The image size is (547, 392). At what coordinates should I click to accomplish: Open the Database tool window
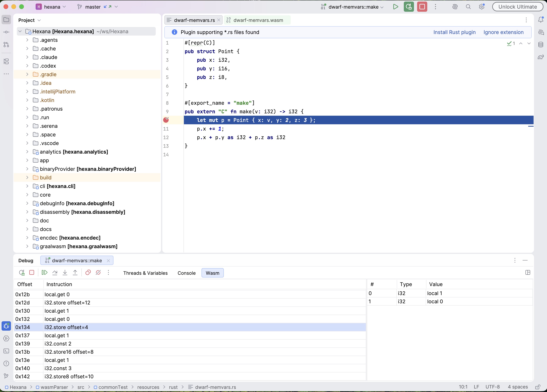point(541,45)
